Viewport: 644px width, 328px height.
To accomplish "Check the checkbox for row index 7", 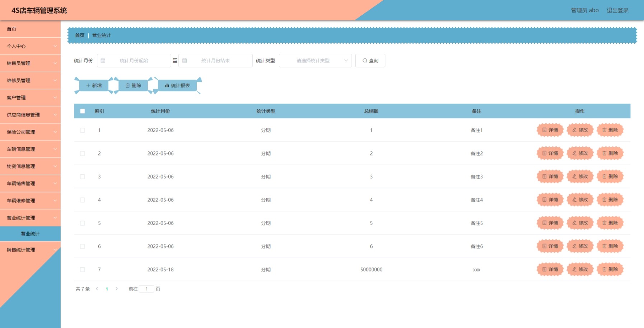I will 83,270.
